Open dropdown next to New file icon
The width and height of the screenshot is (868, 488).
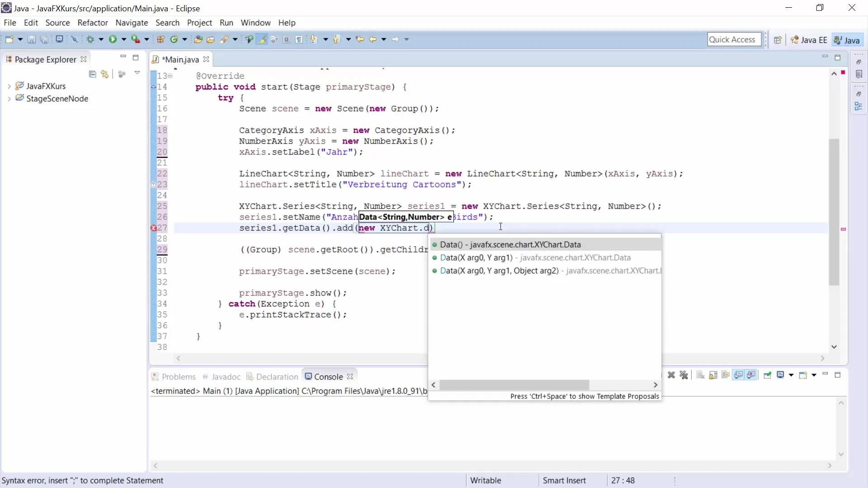pos(20,39)
